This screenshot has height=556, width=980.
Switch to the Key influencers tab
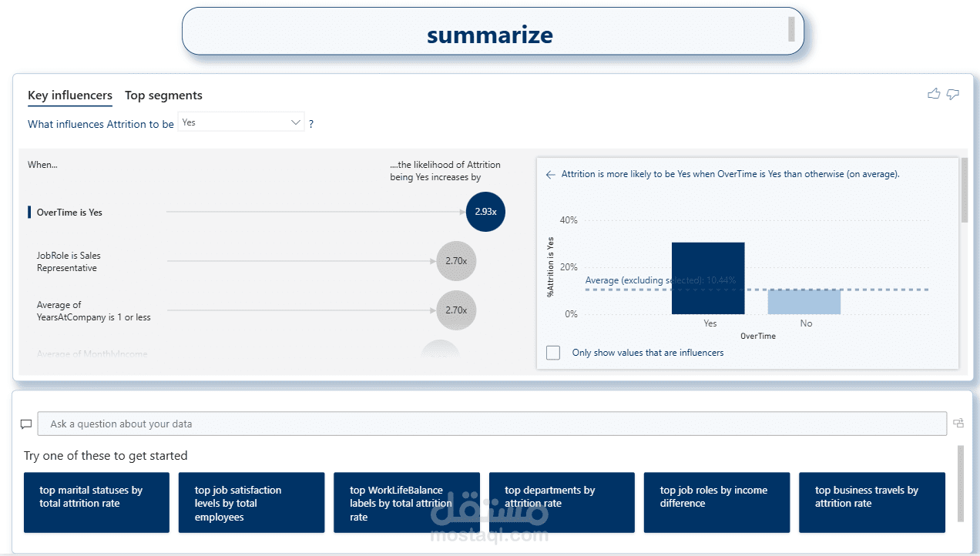pos(70,95)
